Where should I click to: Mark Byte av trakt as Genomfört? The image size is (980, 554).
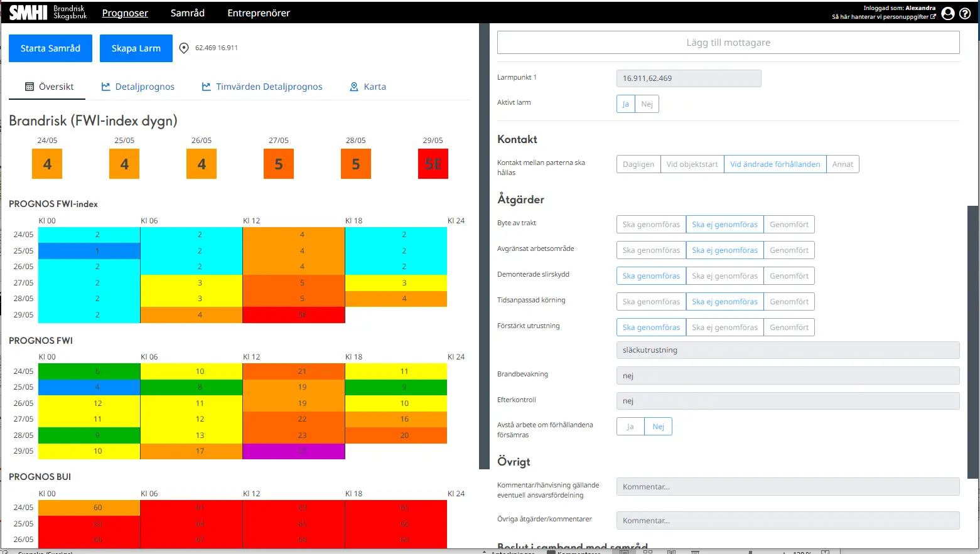[789, 225]
